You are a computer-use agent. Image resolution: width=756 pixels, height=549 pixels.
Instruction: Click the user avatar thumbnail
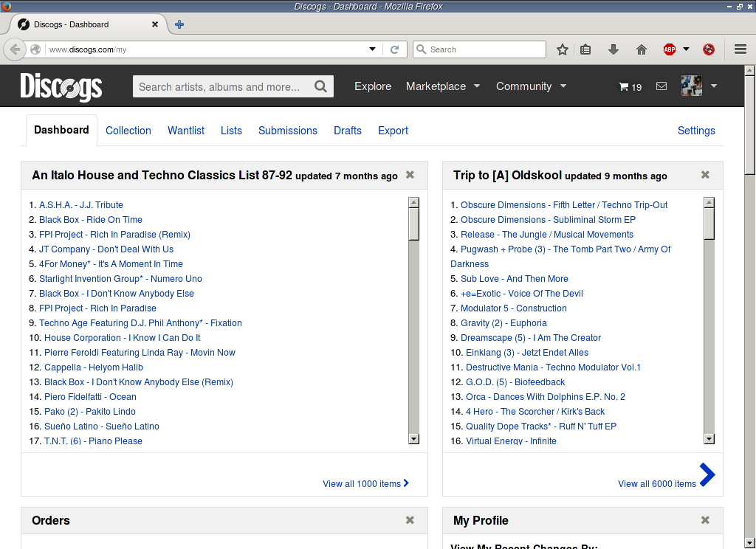point(691,86)
